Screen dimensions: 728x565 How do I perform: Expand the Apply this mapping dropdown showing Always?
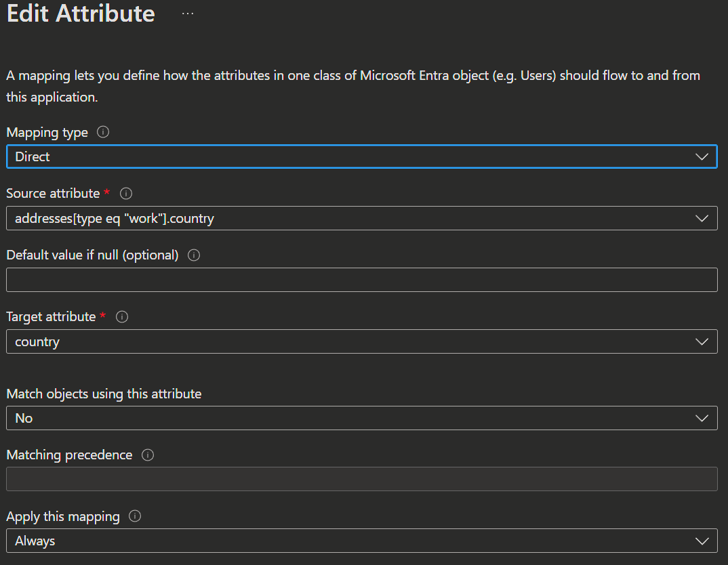(x=362, y=541)
